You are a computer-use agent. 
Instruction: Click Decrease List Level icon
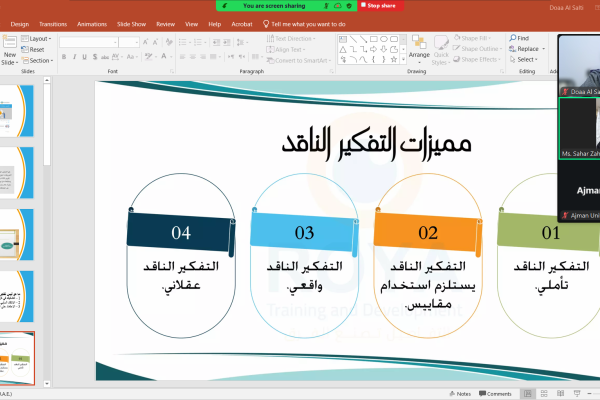pos(216,42)
